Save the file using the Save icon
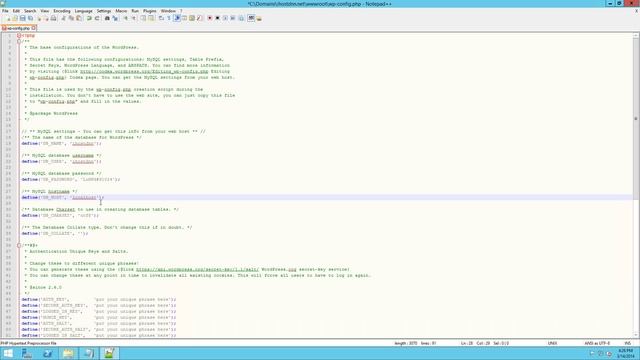This screenshot has width=640, height=360. (22, 18)
